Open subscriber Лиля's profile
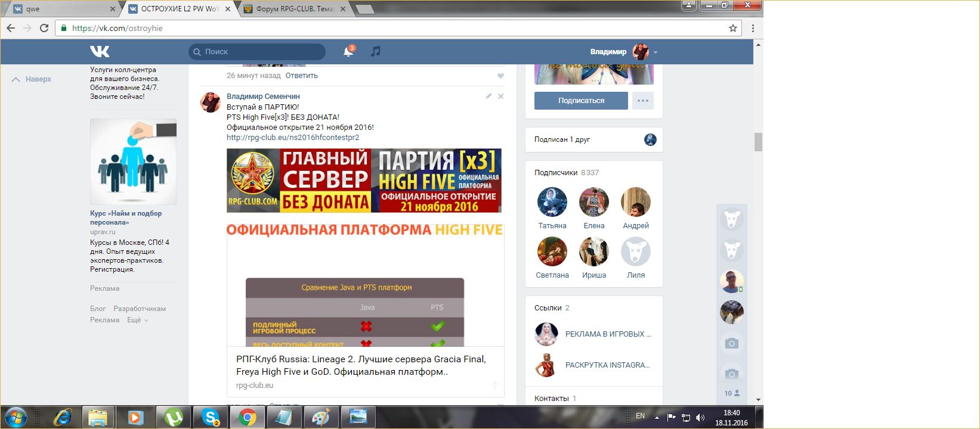This screenshot has width=980, height=429. point(636,251)
